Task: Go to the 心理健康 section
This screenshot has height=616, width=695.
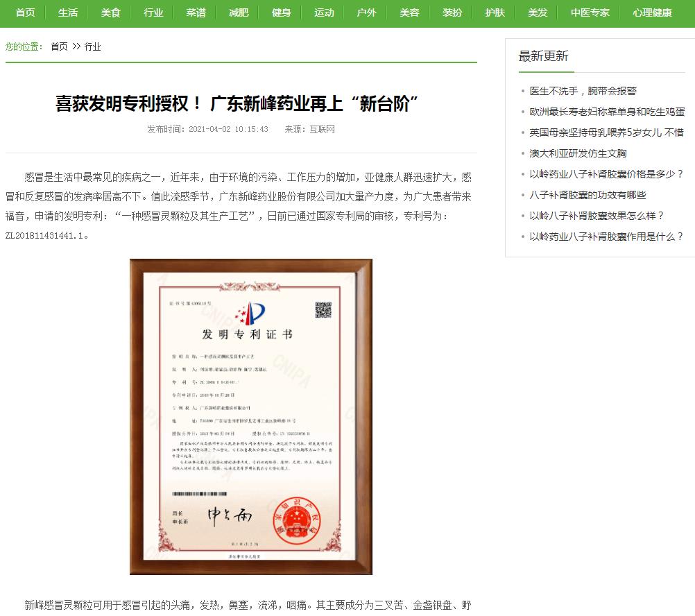Action: tap(652, 13)
